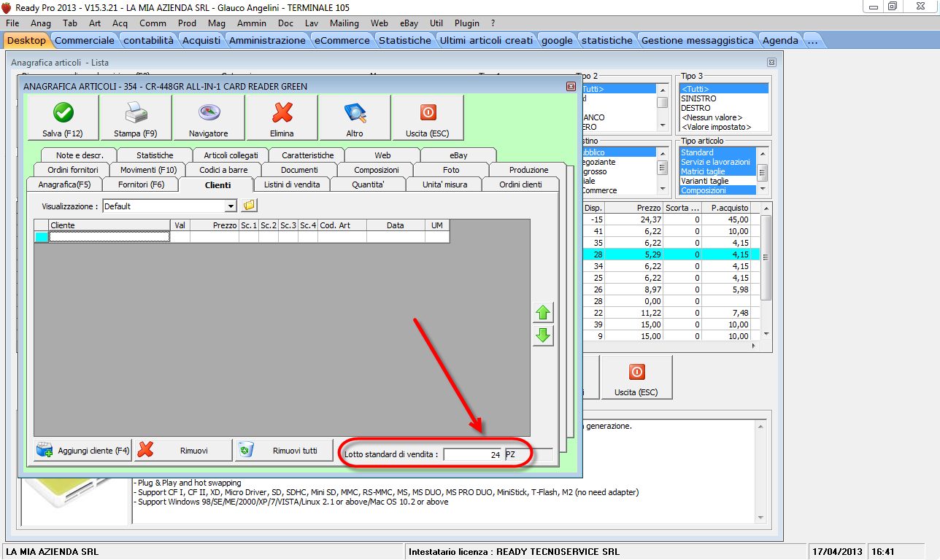Open the Mag menu
This screenshot has height=560, width=940.
coord(217,23)
